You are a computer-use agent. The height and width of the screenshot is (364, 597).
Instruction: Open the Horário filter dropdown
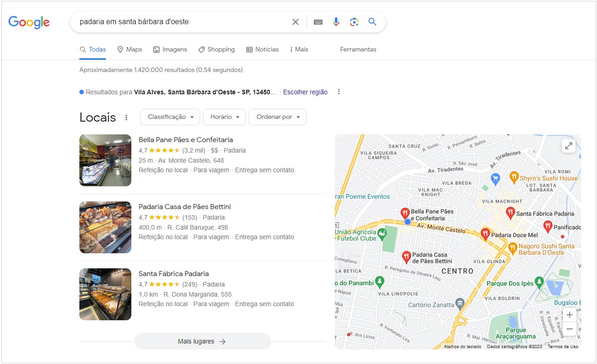click(224, 117)
